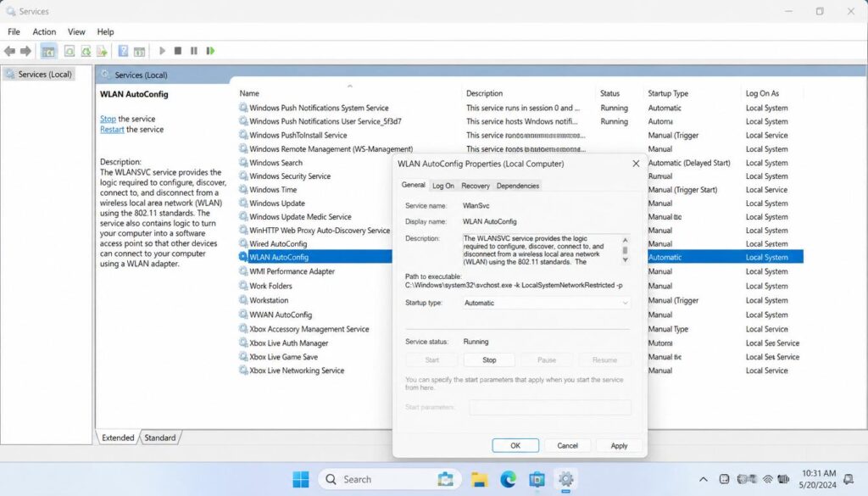868x496 pixels.
Task: Click the Restart the service link
Action: coord(112,129)
